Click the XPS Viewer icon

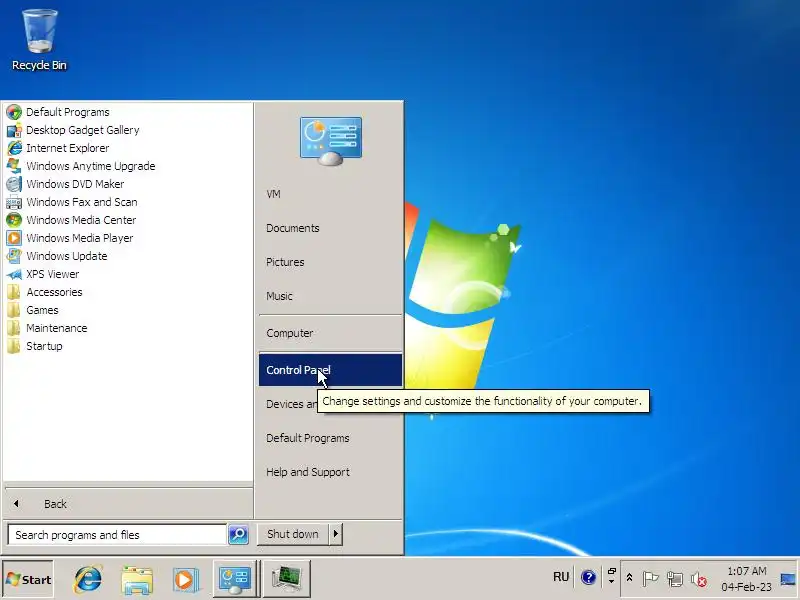tap(14, 274)
